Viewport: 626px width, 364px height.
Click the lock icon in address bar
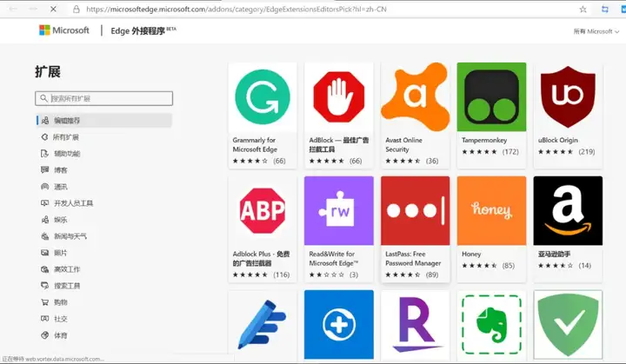[x=76, y=10]
